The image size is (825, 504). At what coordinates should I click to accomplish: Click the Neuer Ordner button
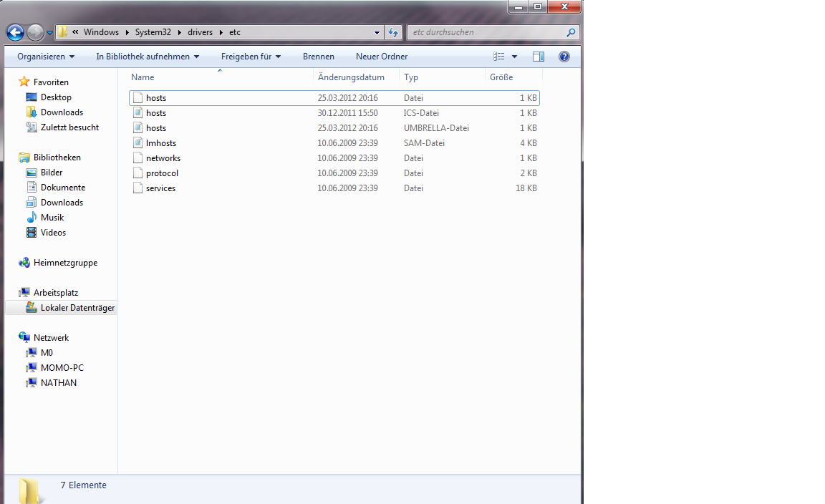pos(382,57)
